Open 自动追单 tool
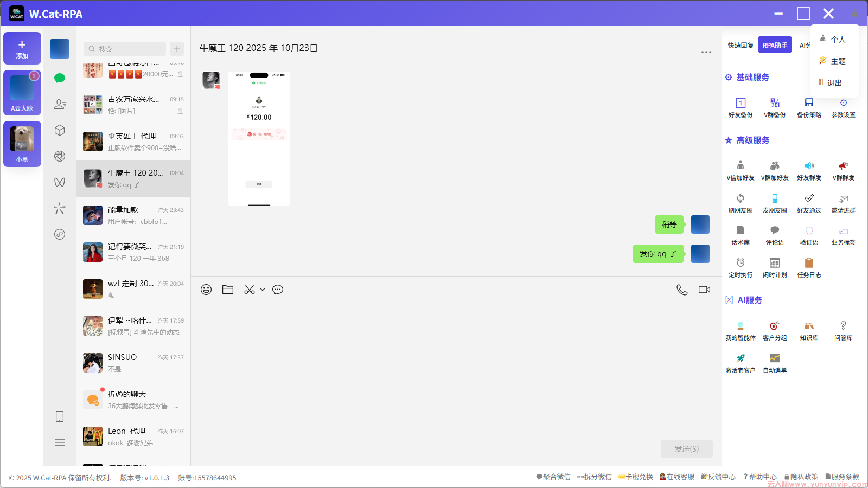Viewport: 868px width, 488px height. pyautogui.click(x=775, y=363)
